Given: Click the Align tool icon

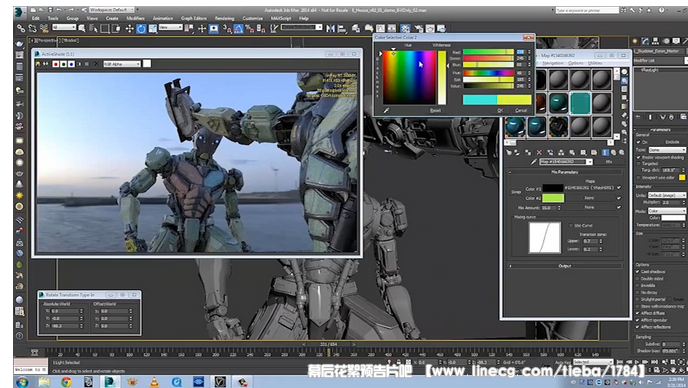Looking at the screenshot, I should click(x=342, y=29).
